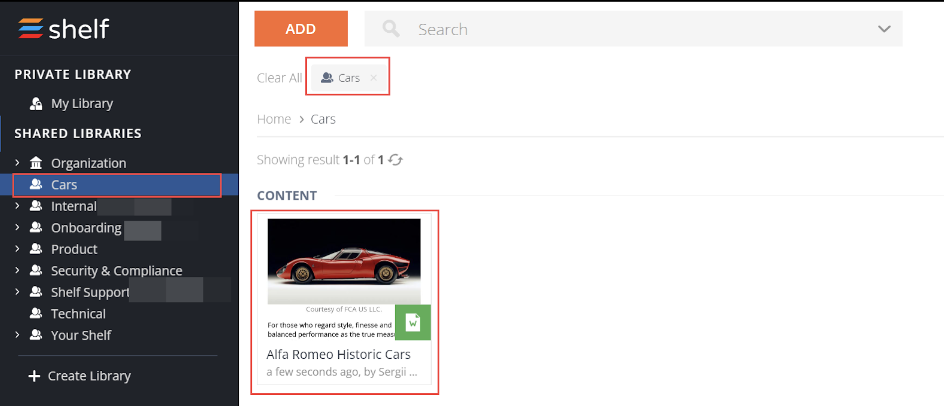Expand the Security & Compliance chevron

point(17,270)
